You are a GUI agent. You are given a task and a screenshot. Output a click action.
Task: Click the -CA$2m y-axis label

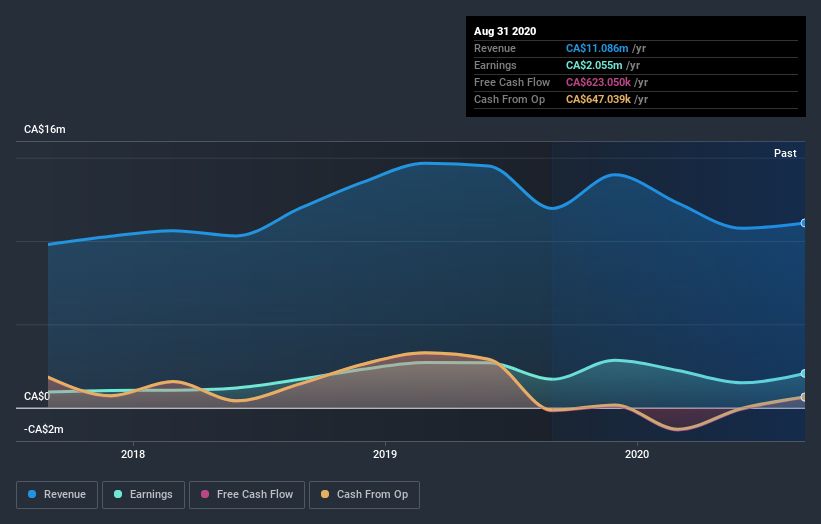pos(43,429)
